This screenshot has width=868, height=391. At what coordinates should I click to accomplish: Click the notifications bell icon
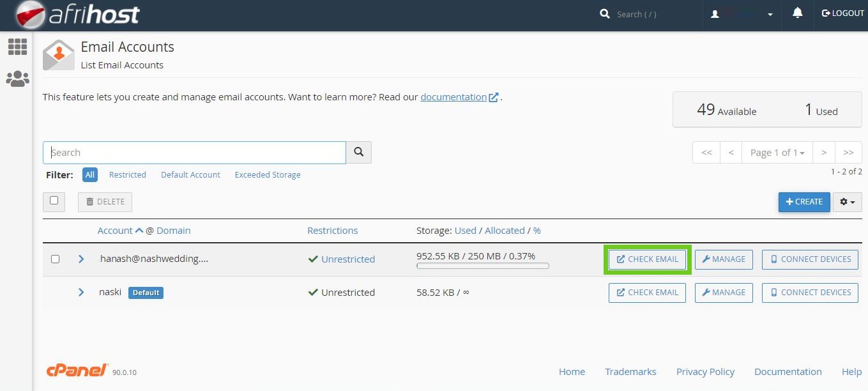797,13
